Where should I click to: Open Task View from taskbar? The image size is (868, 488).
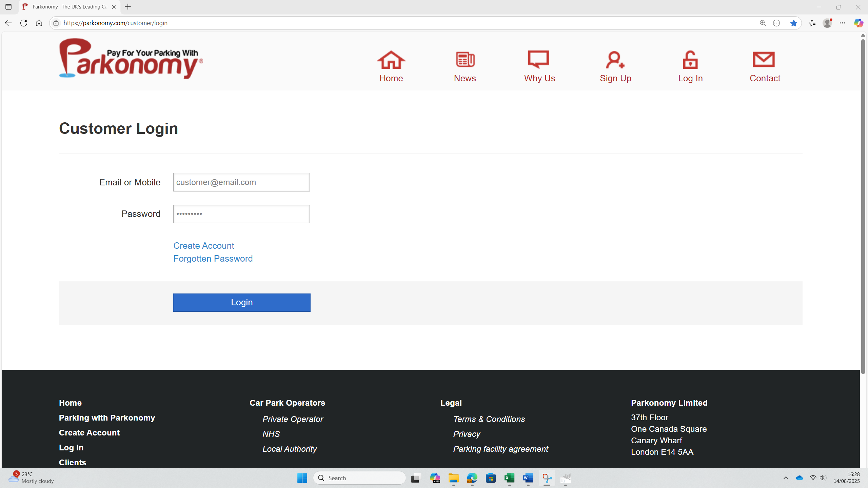click(x=416, y=478)
